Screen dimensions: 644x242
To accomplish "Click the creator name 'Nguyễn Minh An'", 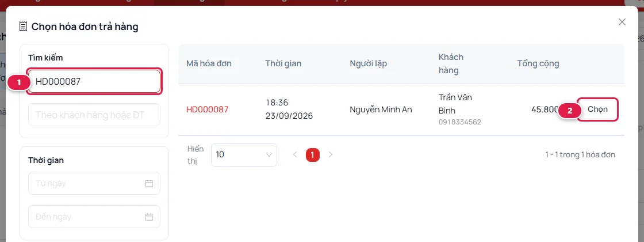I will (x=381, y=109).
